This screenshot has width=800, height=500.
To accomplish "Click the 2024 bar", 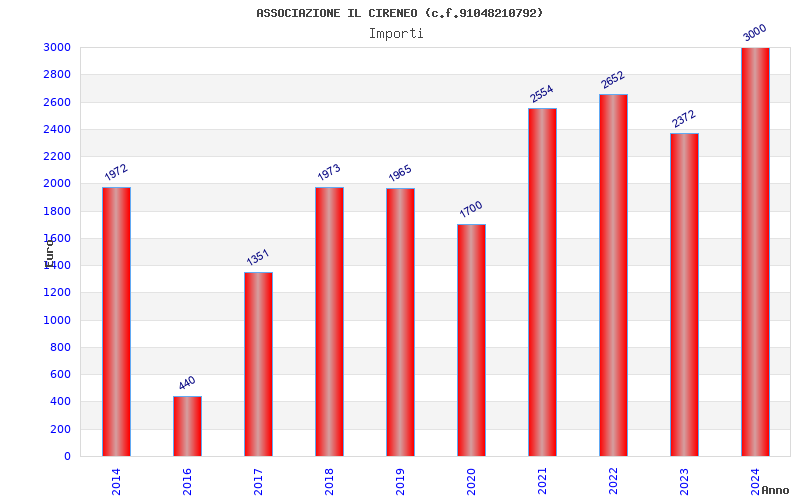I will pos(755,252).
